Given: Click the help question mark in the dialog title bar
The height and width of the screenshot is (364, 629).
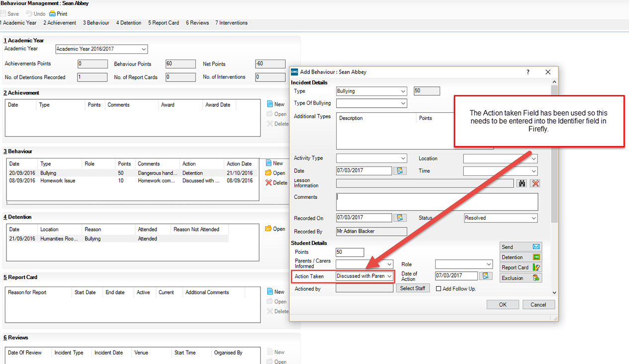Looking at the screenshot, I should tap(528, 72).
